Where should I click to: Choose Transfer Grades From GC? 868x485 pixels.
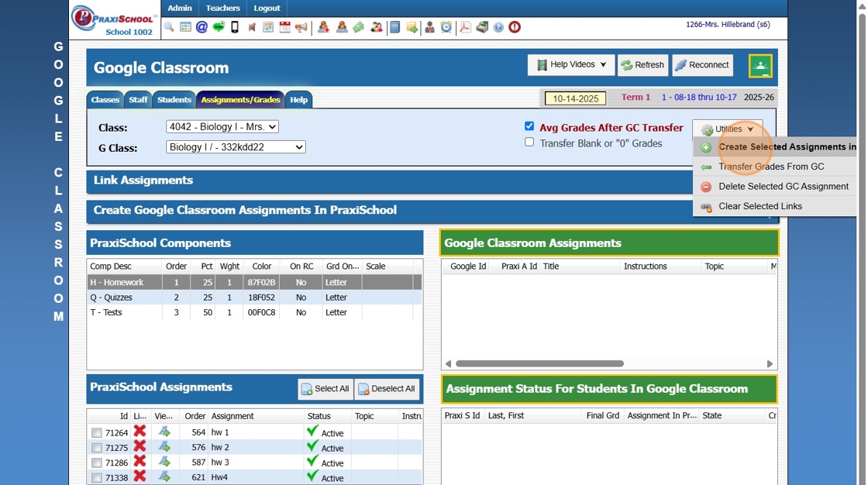point(775,167)
